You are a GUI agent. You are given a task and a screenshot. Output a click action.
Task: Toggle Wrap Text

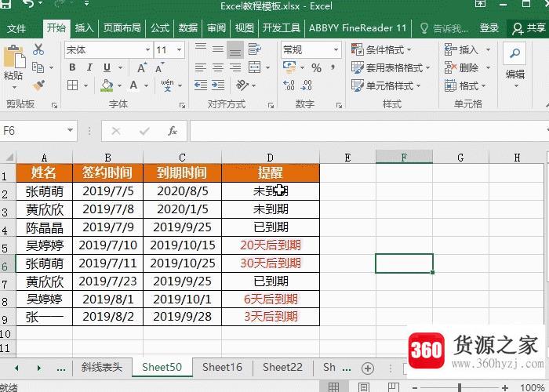255,49
